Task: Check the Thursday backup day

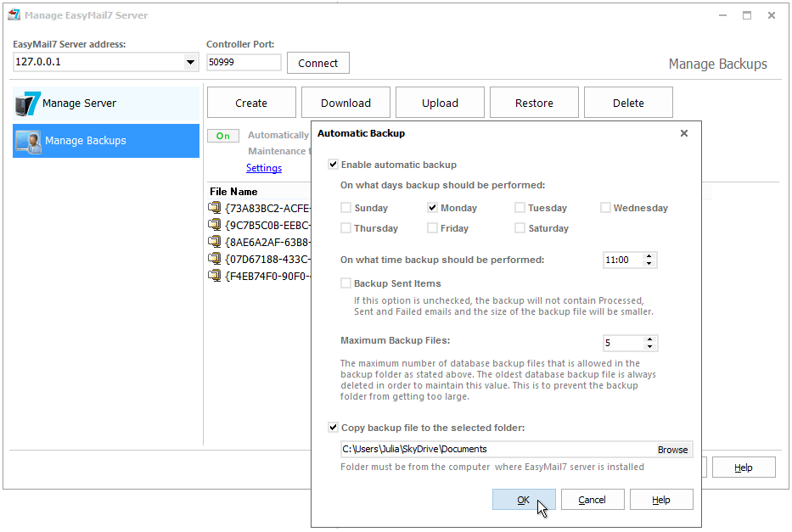Action: click(346, 228)
